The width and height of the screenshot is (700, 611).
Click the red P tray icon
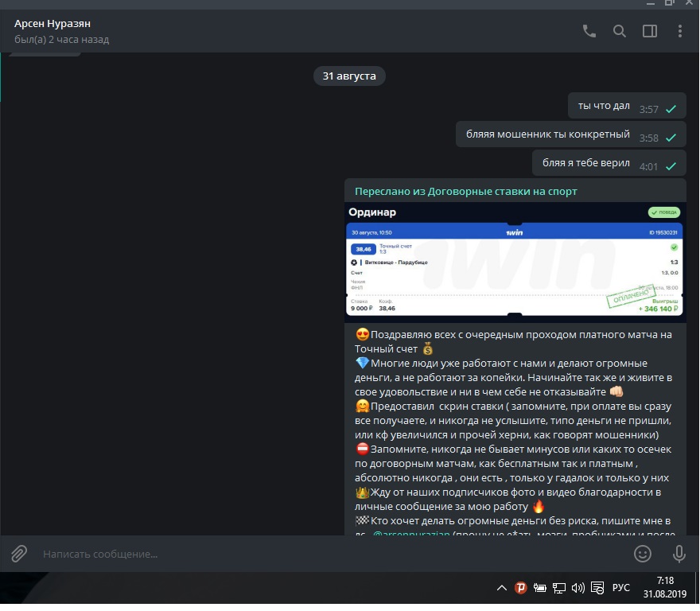[520, 588]
